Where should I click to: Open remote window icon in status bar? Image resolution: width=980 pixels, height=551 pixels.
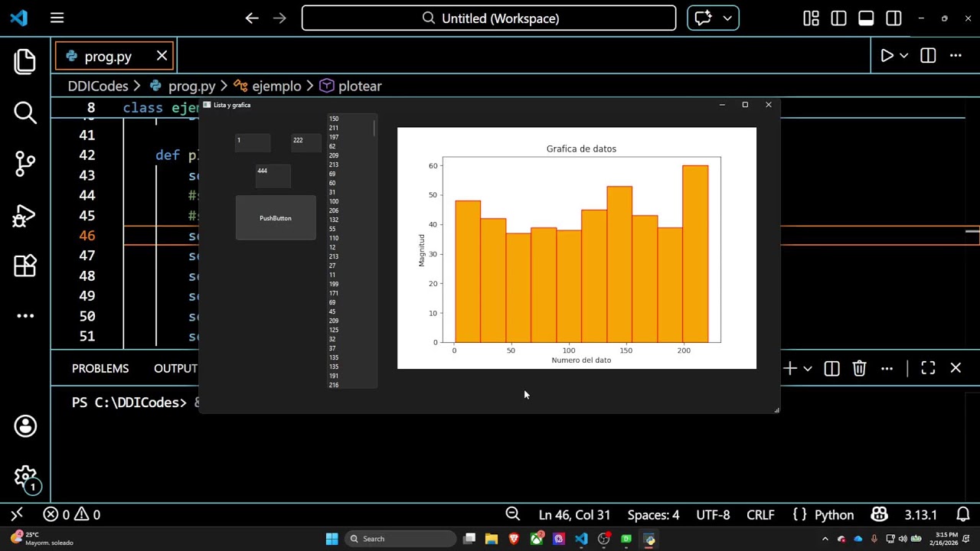pyautogui.click(x=17, y=514)
